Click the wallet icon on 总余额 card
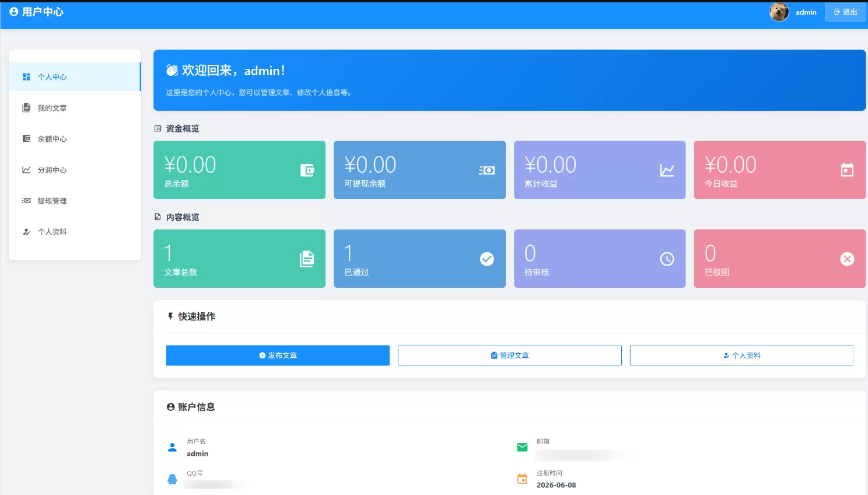The height and width of the screenshot is (495, 868). tap(307, 170)
